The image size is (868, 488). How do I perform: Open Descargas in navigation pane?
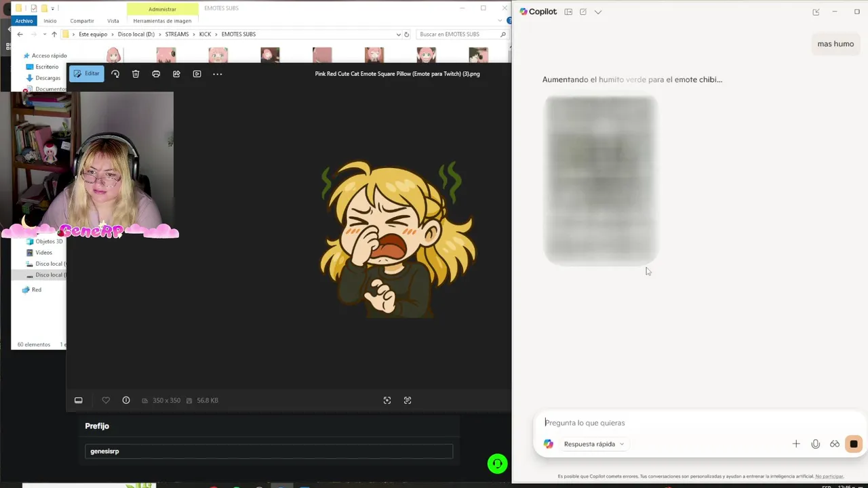[43, 78]
